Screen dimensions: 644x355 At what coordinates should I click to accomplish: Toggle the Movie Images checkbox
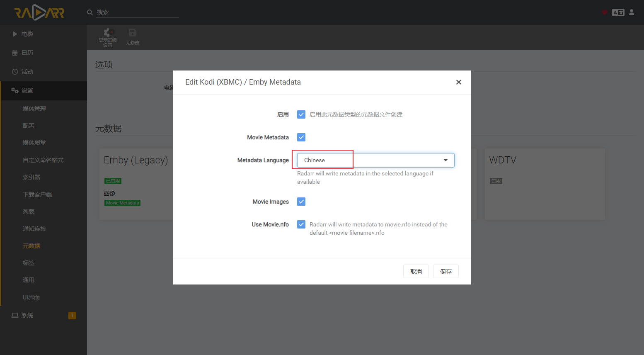pyautogui.click(x=301, y=202)
